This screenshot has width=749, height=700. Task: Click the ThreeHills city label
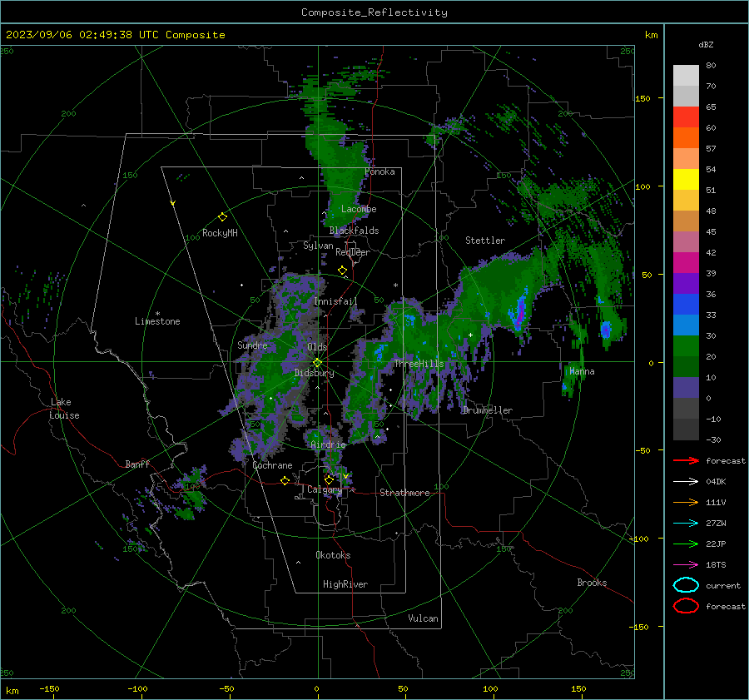(419, 364)
